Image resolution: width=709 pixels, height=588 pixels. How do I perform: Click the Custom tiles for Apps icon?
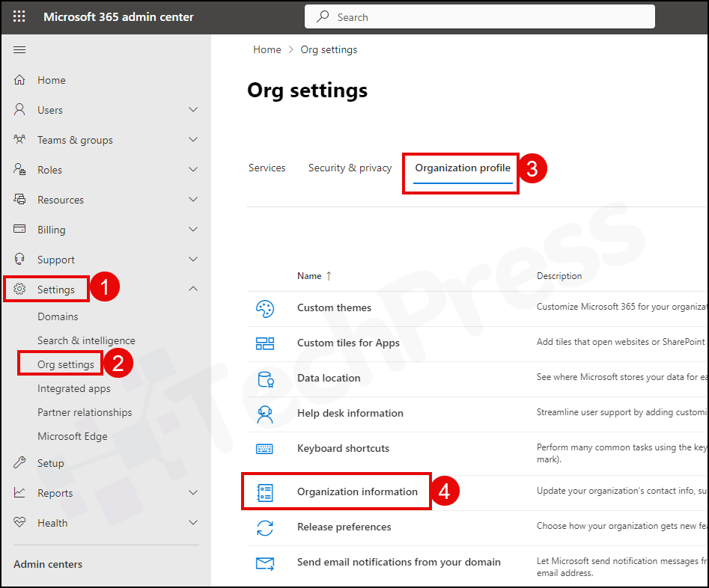point(265,343)
